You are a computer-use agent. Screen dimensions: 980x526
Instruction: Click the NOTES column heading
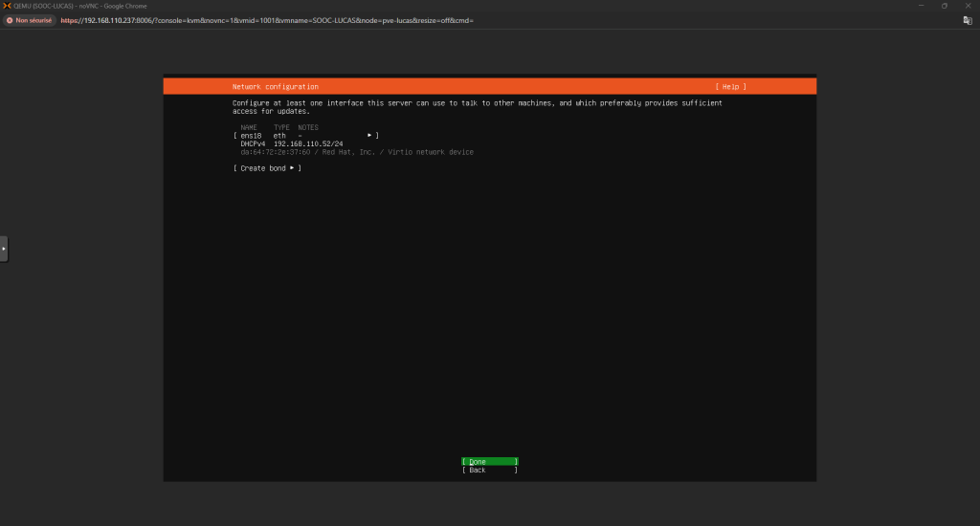pos(308,127)
